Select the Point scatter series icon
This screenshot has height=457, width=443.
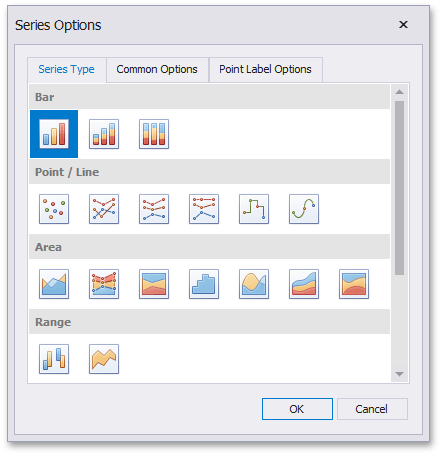coord(54,209)
